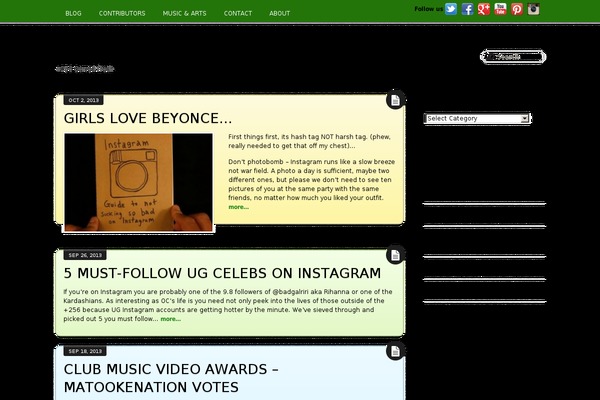
Task: Click more... link in Girls Love Beyonce post
Action: [238, 207]
